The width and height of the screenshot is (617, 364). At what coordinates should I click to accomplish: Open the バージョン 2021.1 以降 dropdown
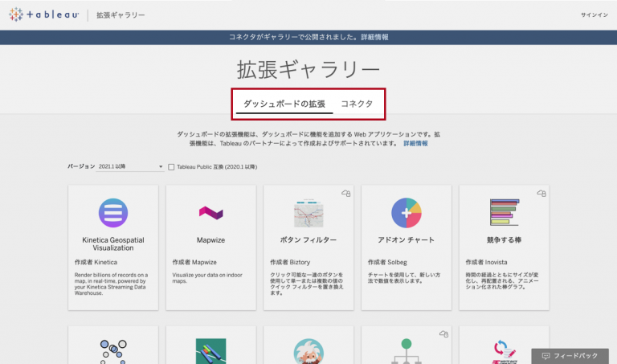pos(130,166)
